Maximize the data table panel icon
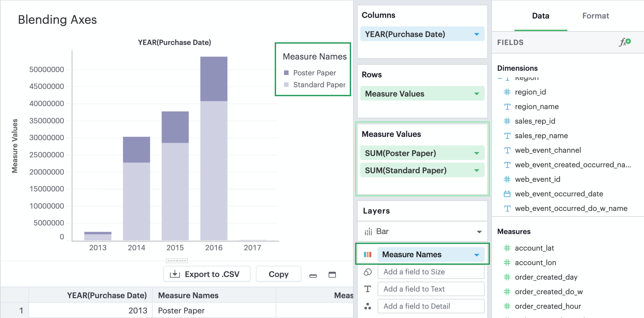 (332, 275)
